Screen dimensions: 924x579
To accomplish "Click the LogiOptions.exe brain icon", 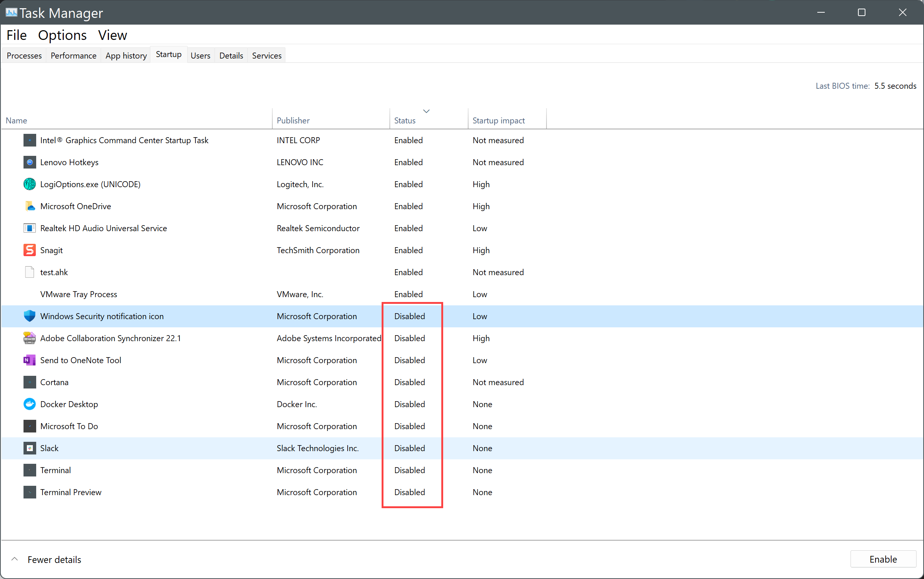I will point(29,184).
